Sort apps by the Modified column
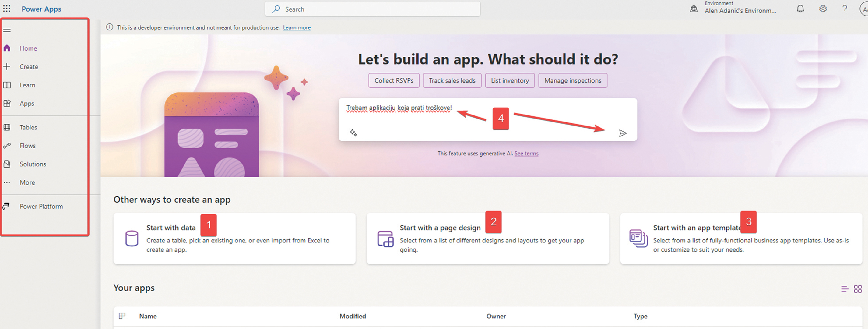Image resolution: width=868 pixels, height=329 pixels. [353, 316]
